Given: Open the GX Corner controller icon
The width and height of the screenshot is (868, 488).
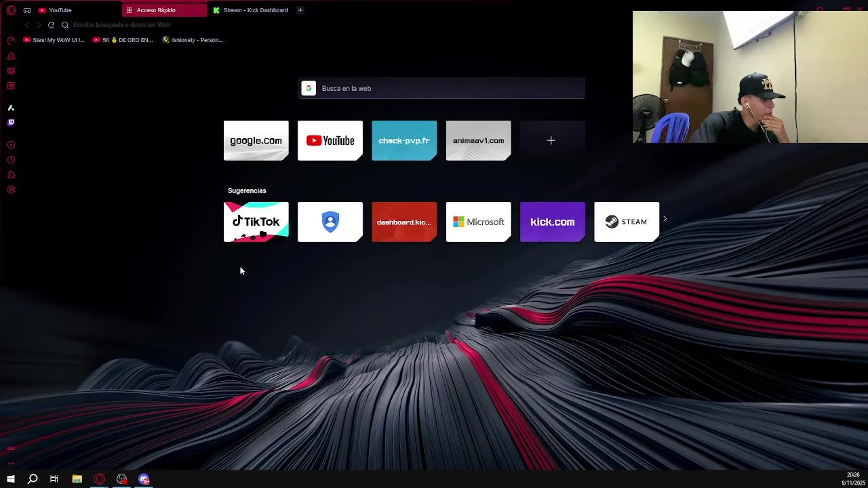Looking at the screenshot, I should tap(27, 10).
